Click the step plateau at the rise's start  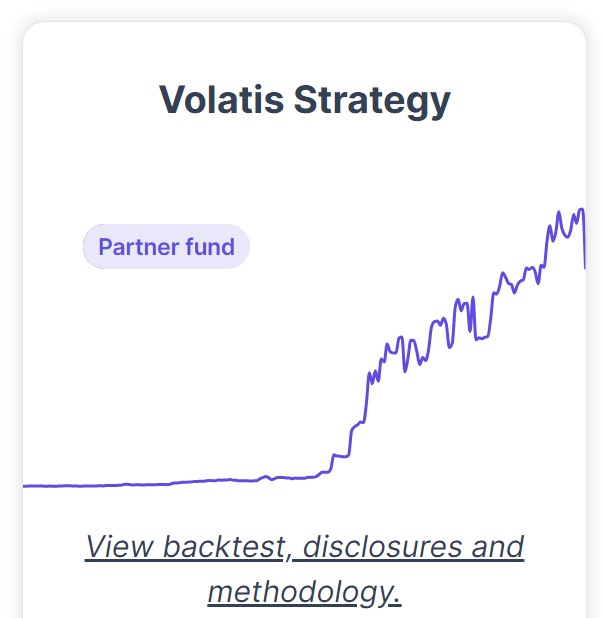pyautogui.click(x=341, y=456)
